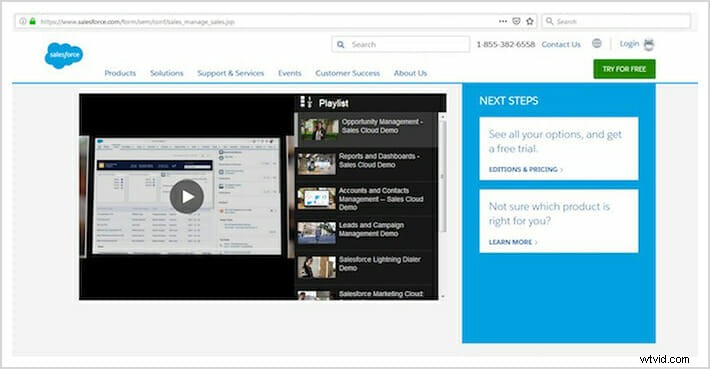Click the playlist scrollbar down arrow
The height and width of the screenshot is (369, 710).
442,297
